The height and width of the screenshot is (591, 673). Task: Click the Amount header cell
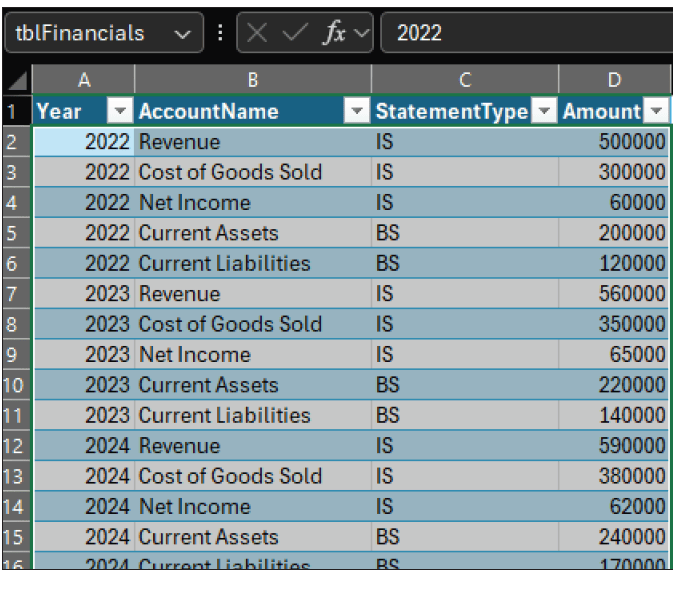click(614, 111)
